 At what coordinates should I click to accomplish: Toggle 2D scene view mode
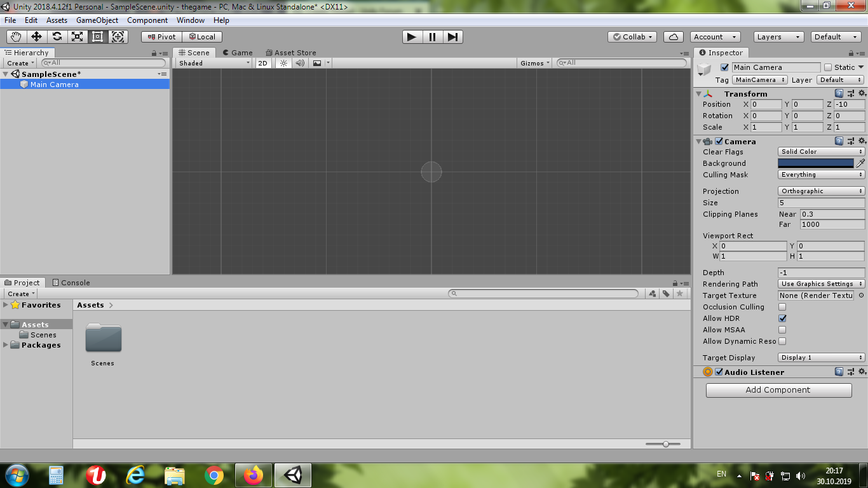(262, 63)
